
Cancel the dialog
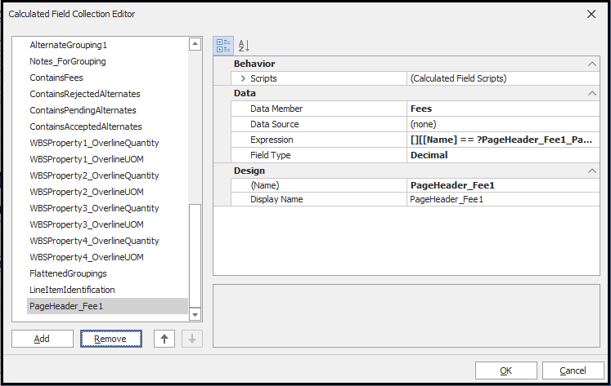pos(573,371)
